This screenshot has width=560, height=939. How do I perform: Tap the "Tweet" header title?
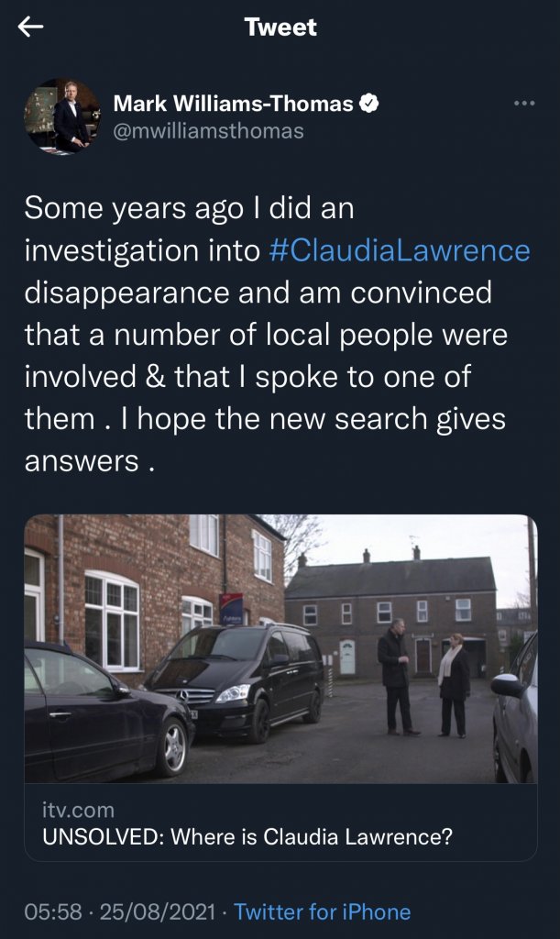click(x=280, y=28)
